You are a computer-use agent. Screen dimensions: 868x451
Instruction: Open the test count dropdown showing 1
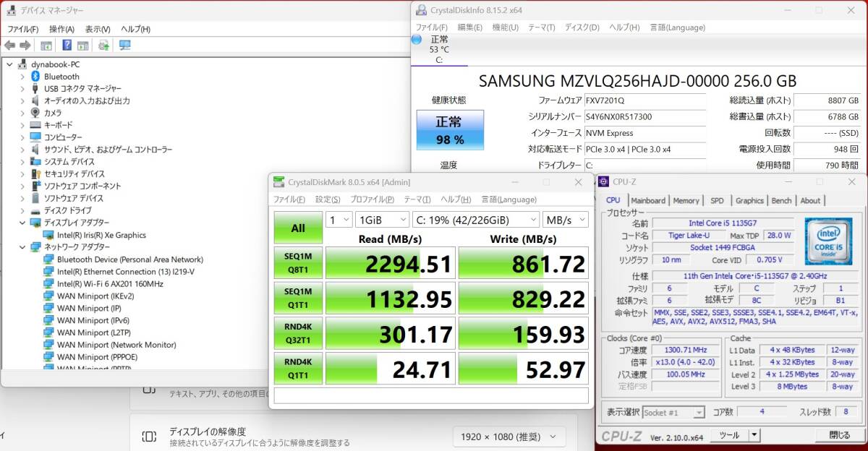(x=339, y=219)
